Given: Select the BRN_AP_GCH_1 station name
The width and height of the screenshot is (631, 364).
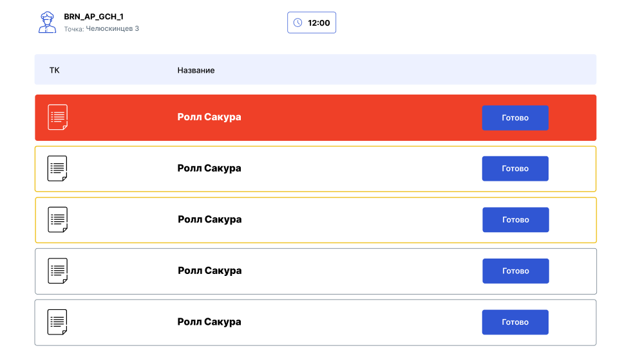Looking at the screenshot, I should click(x=93, y=17).
